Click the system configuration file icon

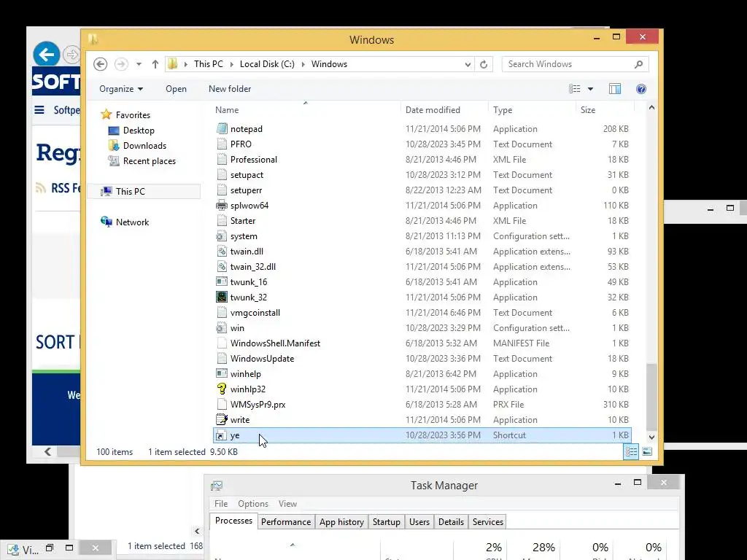(x=222, y=236)
